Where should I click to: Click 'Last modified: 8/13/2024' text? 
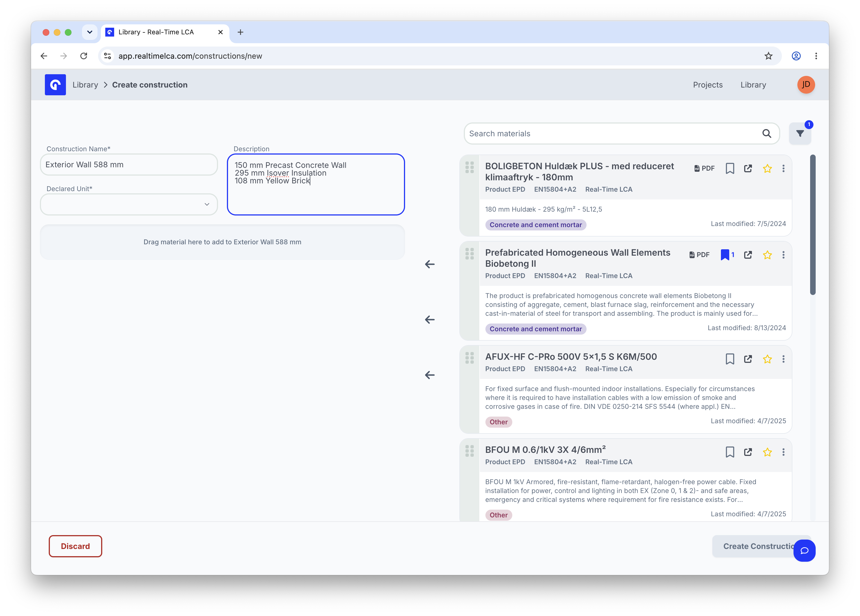tap(747, 328)
